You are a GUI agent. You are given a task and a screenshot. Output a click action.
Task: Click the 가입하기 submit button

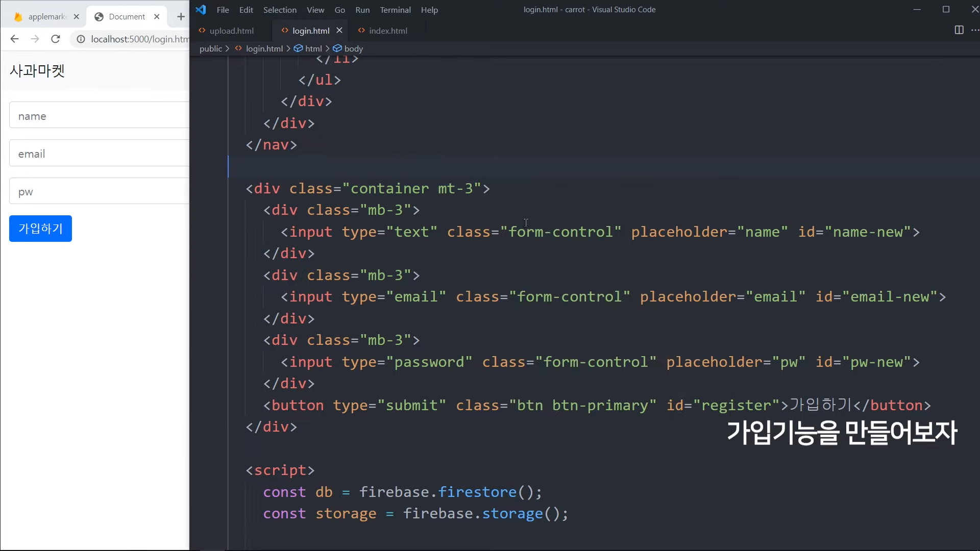pos(40,229)
